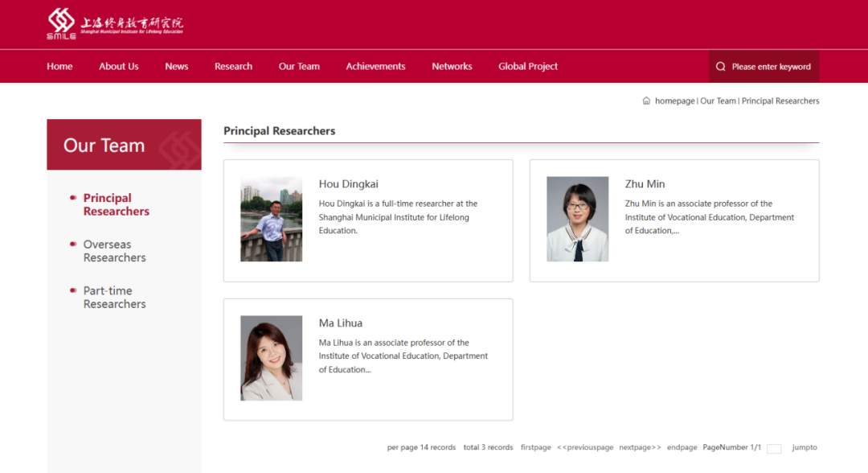The height and width of the screenshot is (473, 868).
Task: Click the page number jump box
Action: (774, 449)
